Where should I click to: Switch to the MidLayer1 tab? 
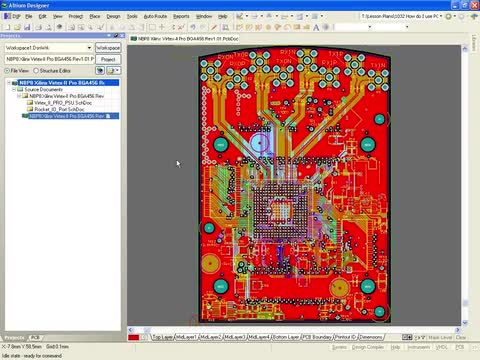pos(186,337)
